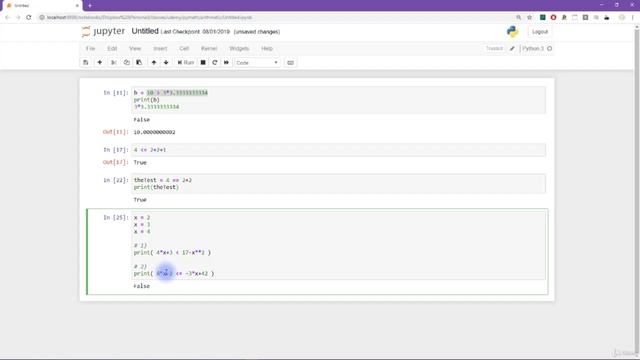Click the print line under comment # 2)
This screenshot has height=360, width=640.
point(174,273)
